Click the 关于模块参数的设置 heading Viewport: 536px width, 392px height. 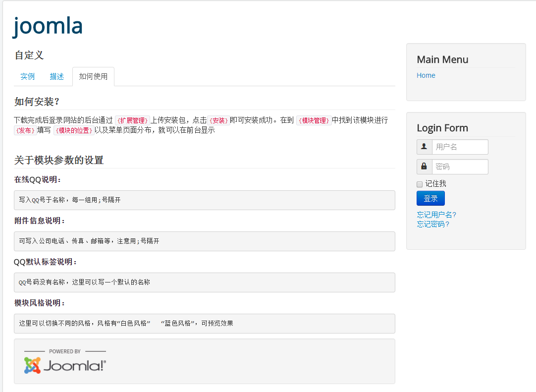coord(59,160)
